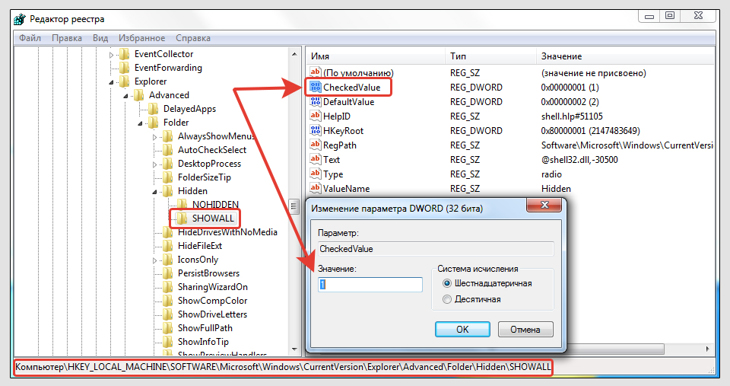
Task: Click the DWORD icon beside CheckedValue
Action: pyautogui.click(x=316, y=87)
